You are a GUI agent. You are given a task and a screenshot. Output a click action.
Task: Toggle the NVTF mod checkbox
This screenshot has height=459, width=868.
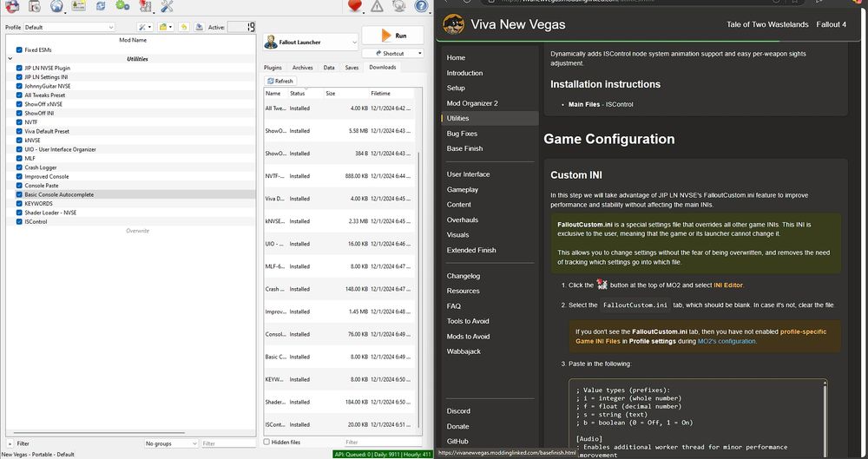click(19, 121)
